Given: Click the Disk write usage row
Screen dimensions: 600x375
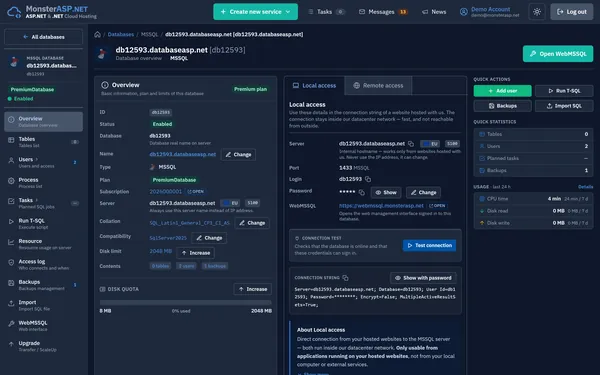Looking at the screenshot, I should point(533,223).
